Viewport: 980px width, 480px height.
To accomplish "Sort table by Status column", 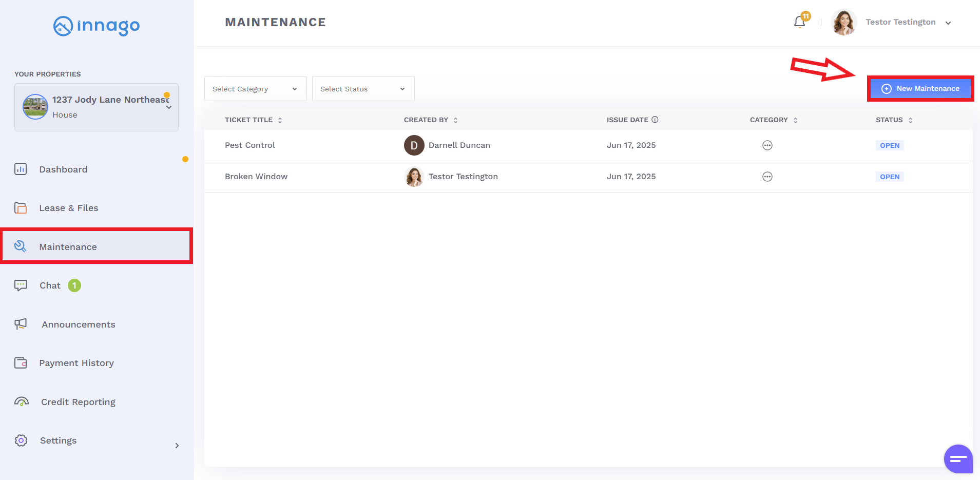I will click(x=910, y=120).
